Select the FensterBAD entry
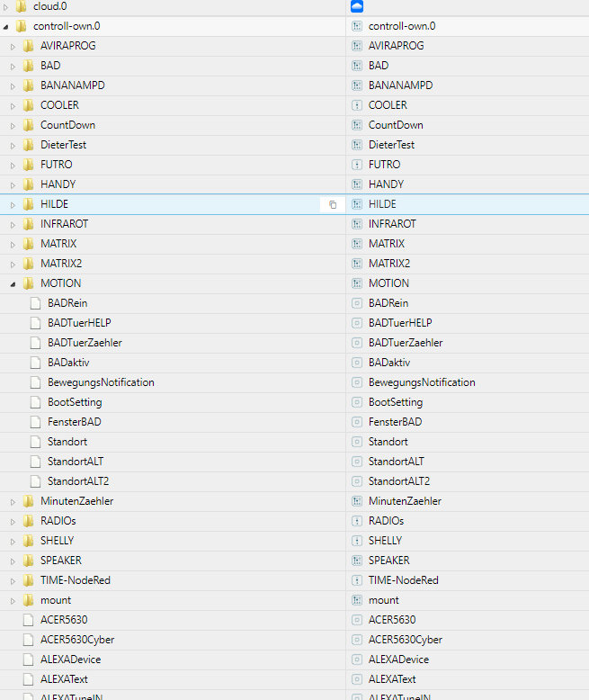The height and width of the screenshot is (700, 589). [74, 422]
